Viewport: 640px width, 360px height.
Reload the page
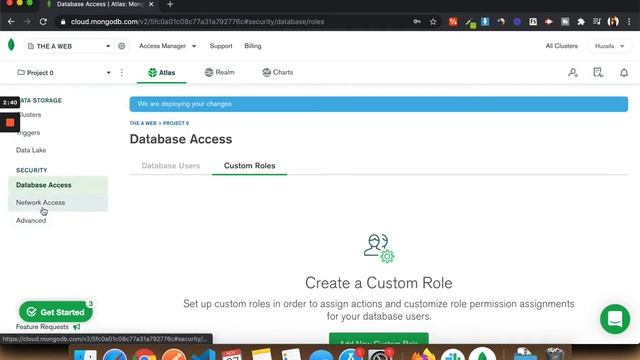[x=43, y=22]
